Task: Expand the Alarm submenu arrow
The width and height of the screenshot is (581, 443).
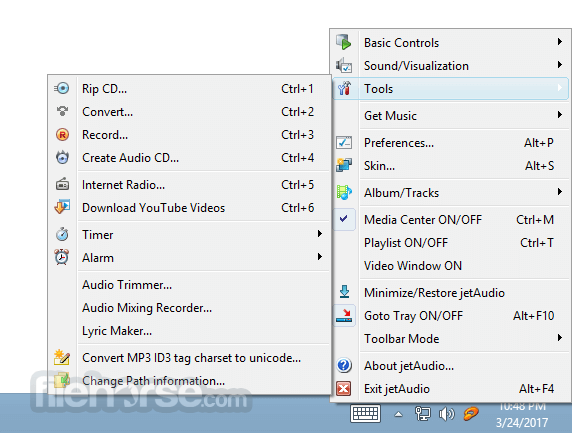Action: tap(320, 256)
